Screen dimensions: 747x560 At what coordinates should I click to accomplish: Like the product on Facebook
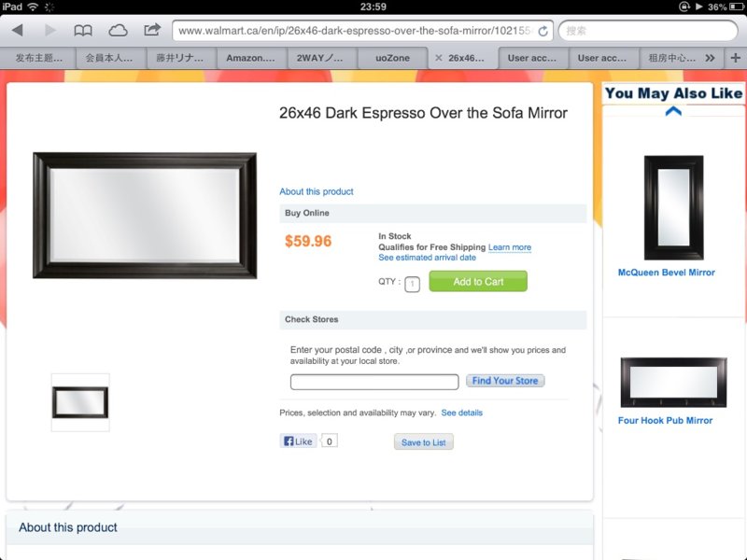coord(298,441)
